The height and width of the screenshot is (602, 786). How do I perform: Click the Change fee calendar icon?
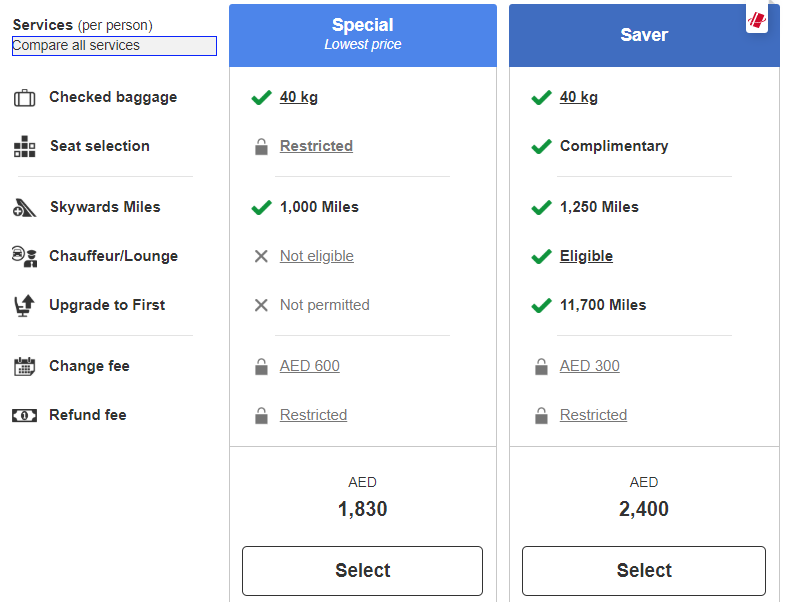coord(24,367)
